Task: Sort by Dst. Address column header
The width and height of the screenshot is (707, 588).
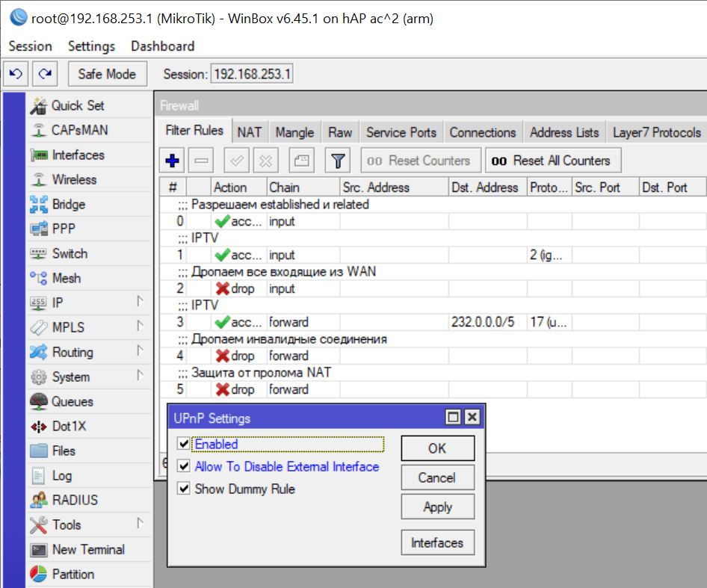Action: (x=488, y=187)
